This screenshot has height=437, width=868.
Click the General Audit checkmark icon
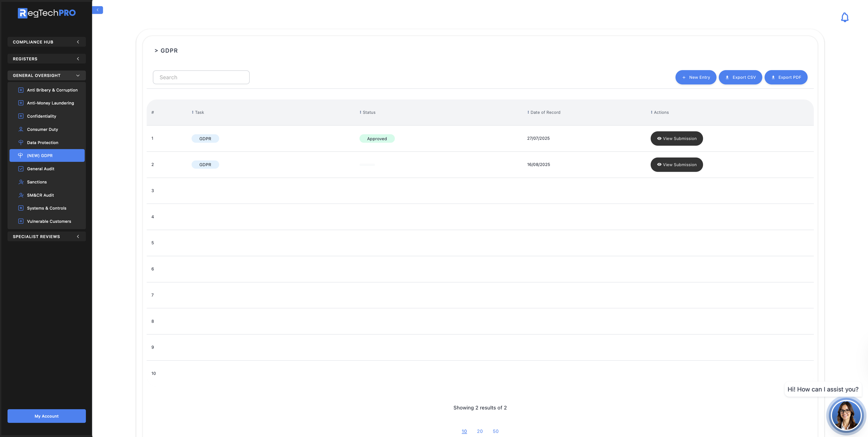[x=21, y=169]
